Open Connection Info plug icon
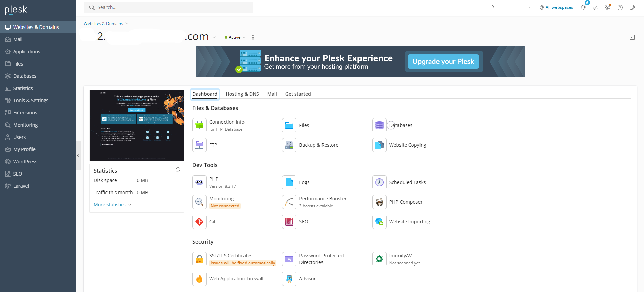Image resolution: width=644 pixels, height=292 pixels. point(199,125)
